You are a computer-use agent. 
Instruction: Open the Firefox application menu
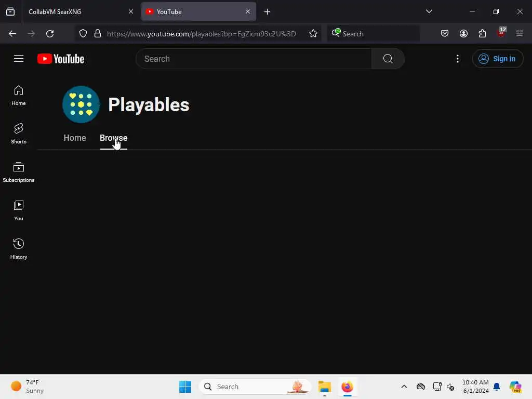(x=520, y=34)
